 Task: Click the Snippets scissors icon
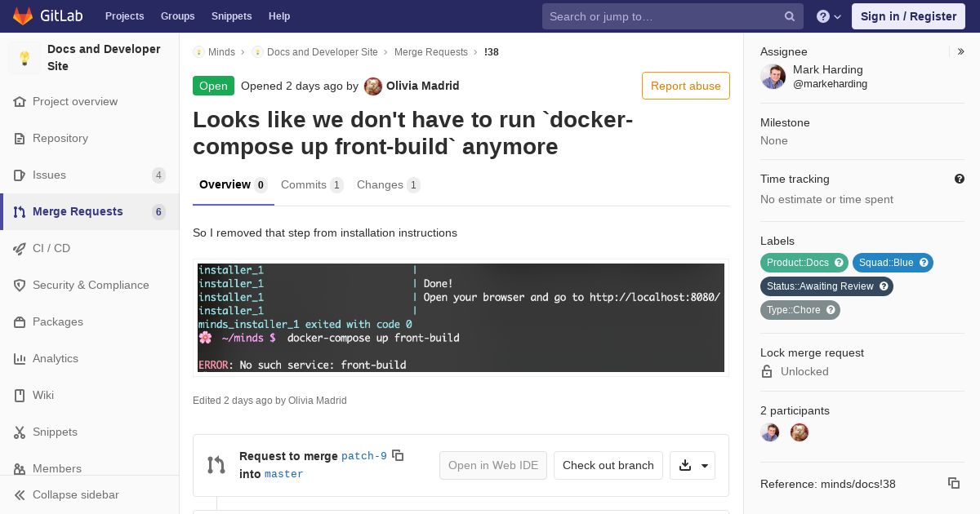[x=20, y=432]
